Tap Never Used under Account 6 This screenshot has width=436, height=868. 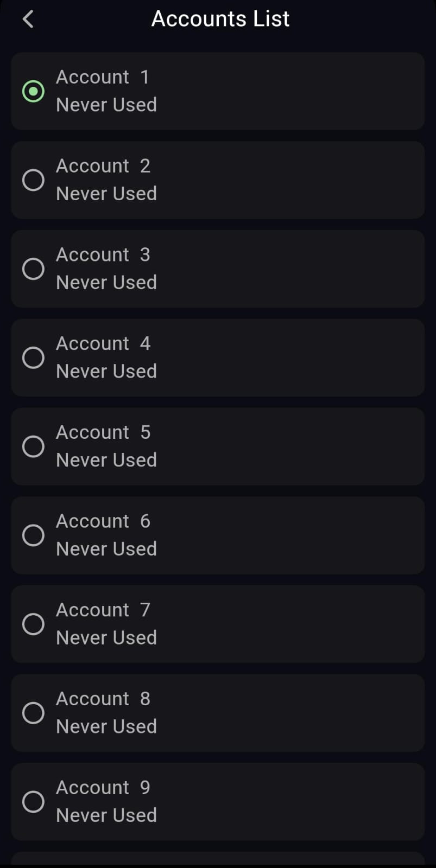[106, 549]
